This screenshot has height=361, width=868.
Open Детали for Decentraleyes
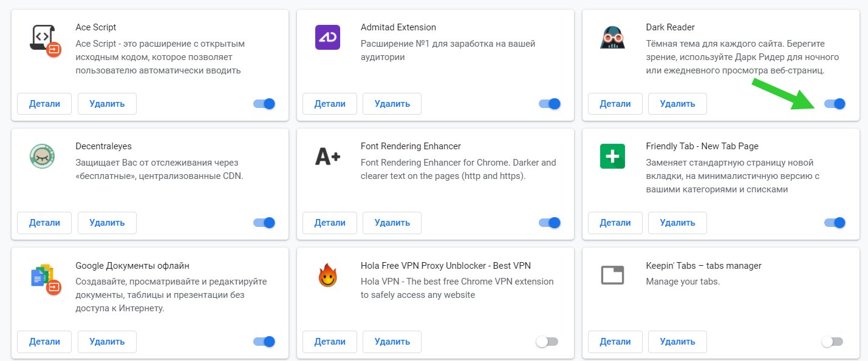pos(44,223)
